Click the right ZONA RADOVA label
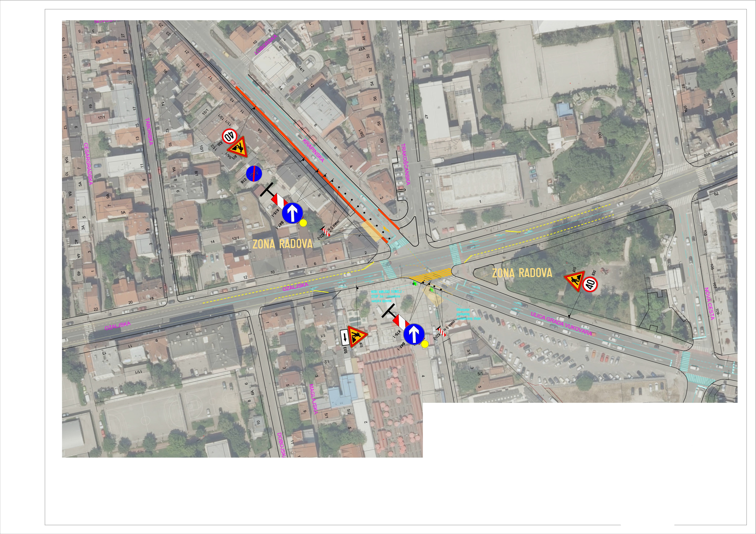This screenshot has width=756, height=534. pos(522,273)
